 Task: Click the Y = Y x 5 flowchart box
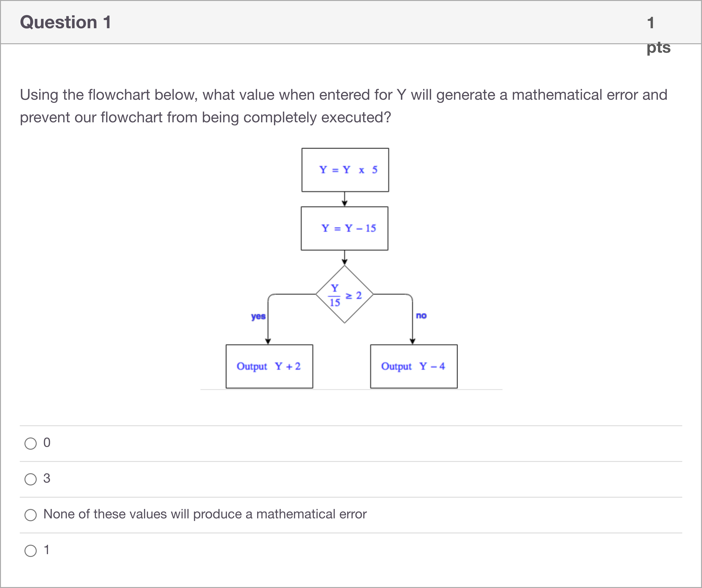tap(345, 170)
